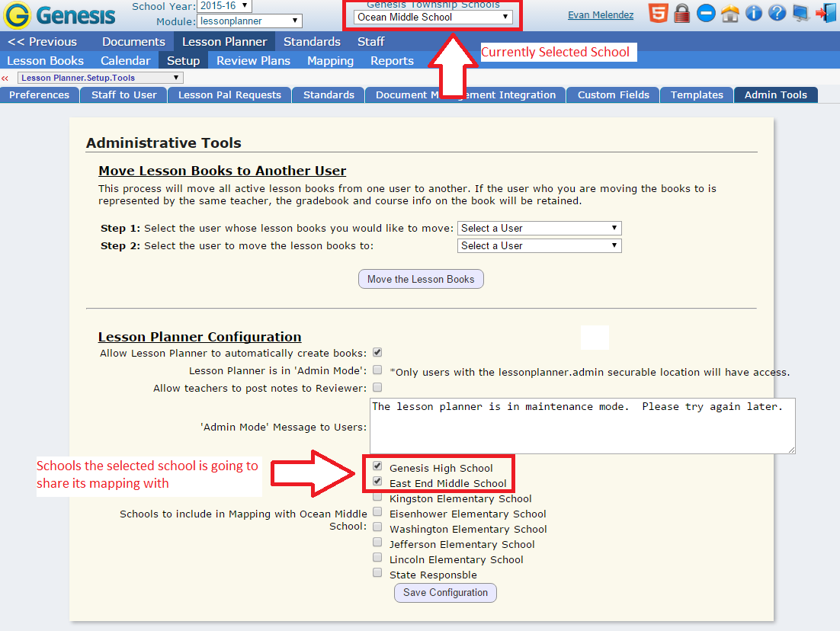Check State Responsble checkbox
Image resolution: width=840 pixels, height=631 pixels.
377,572
